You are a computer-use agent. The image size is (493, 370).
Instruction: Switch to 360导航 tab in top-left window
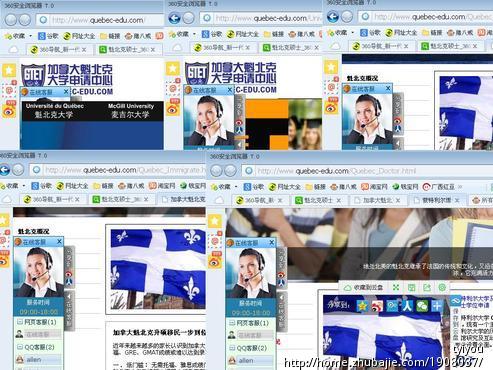(59, 50)
